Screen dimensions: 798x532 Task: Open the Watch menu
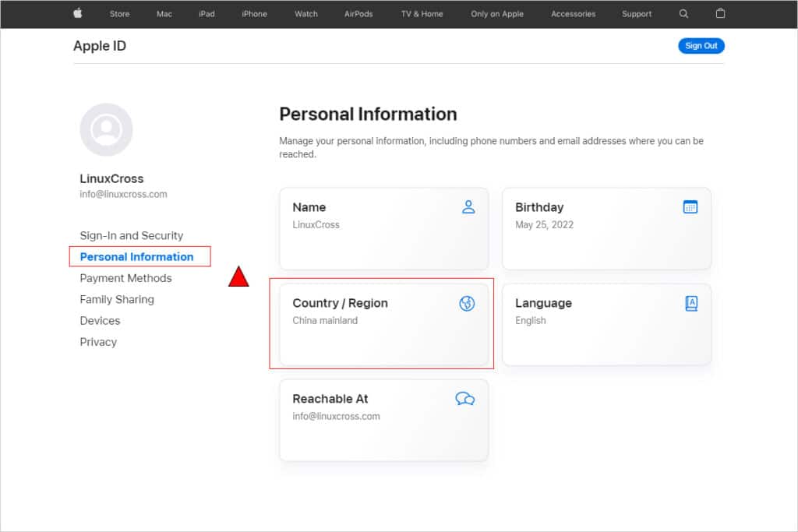(x=305, y=14)
